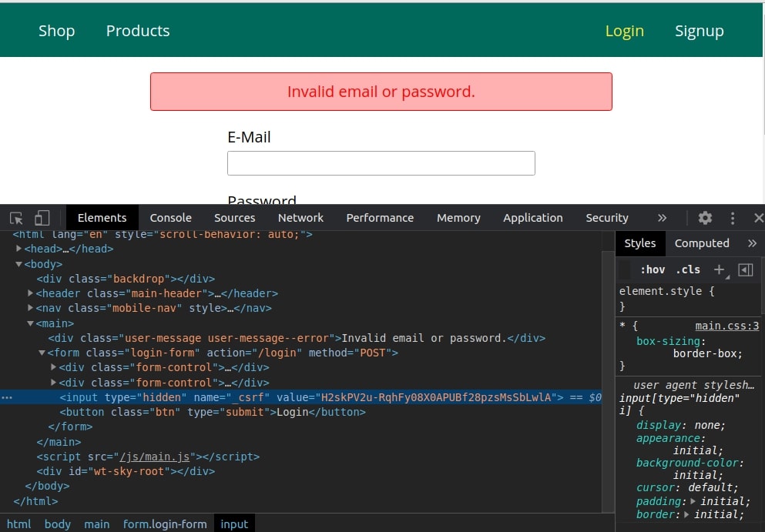This screenshot has height=532, width=765.
Task: Toggle the :hov element state
Action: coord(653,269)
